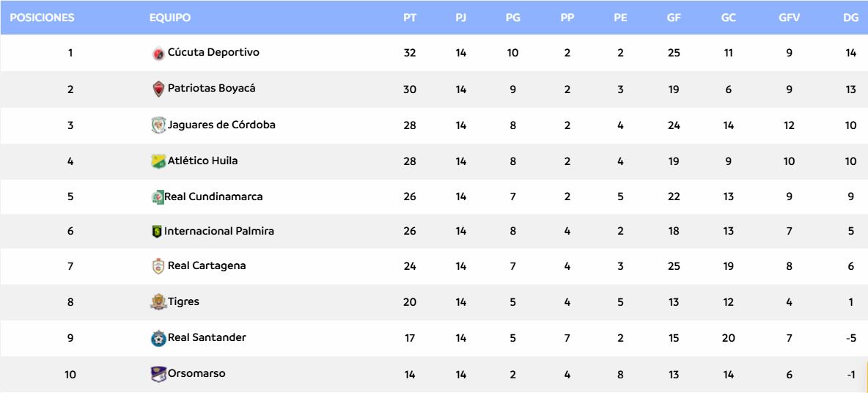The width and height of the screenshot is (868, 393).
Task: Open the Cúcuta Deportivo team name link
Action: pyautogui.click(x=213, y=53)
